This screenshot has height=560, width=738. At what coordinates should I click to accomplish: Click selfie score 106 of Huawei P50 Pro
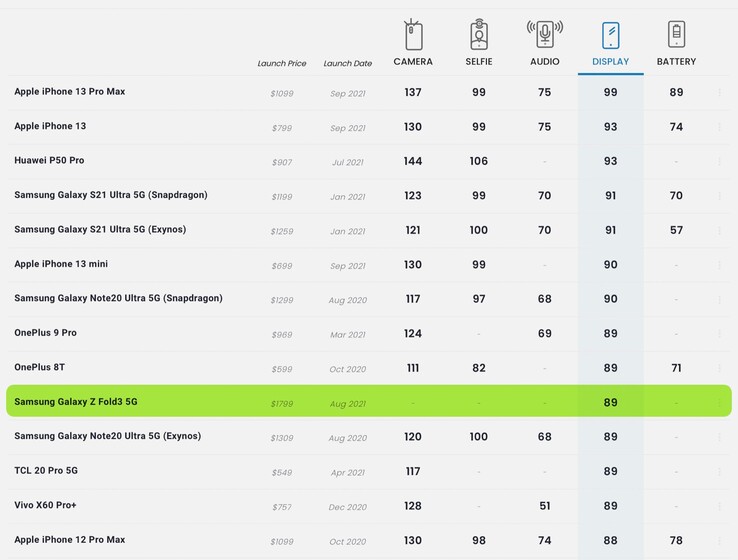(479, 161)
